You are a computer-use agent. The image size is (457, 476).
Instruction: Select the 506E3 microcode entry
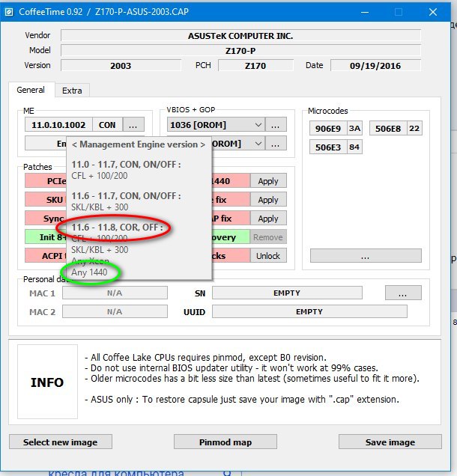point(328,147)
